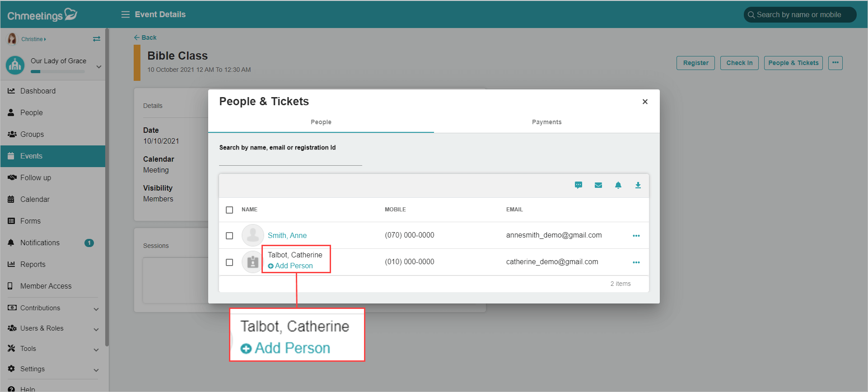Toggle the hamburger menu icon
Image resolution: width=868 pixels, height=392 pixels.
126,14
